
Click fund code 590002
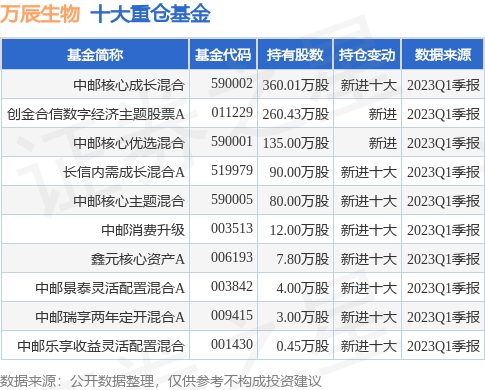[232, 83]
